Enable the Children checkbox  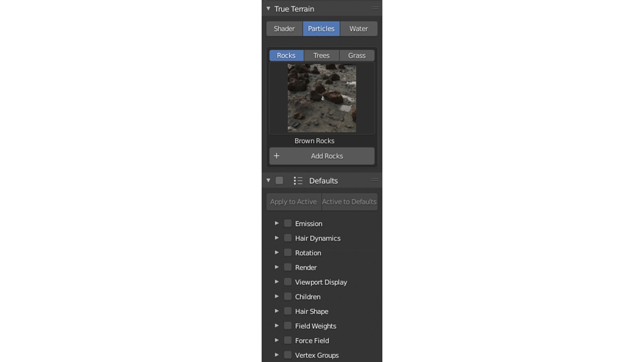pos(288,296)
